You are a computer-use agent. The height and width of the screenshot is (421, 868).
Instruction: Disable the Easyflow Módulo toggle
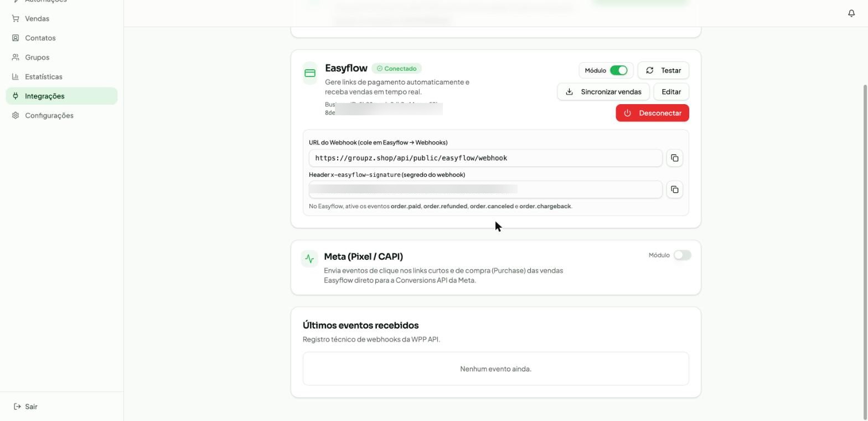[x=618, y=70]
